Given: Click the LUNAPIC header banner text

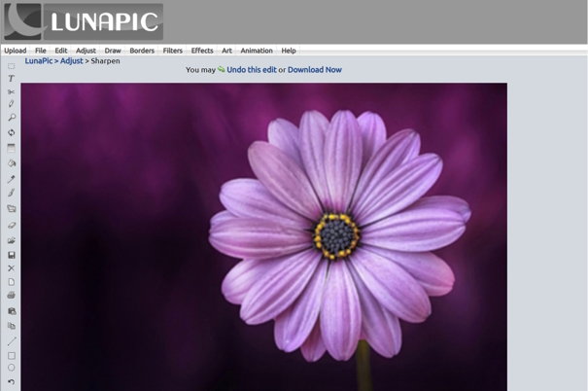Looking at the screenshot, I should tap(103, 21).
